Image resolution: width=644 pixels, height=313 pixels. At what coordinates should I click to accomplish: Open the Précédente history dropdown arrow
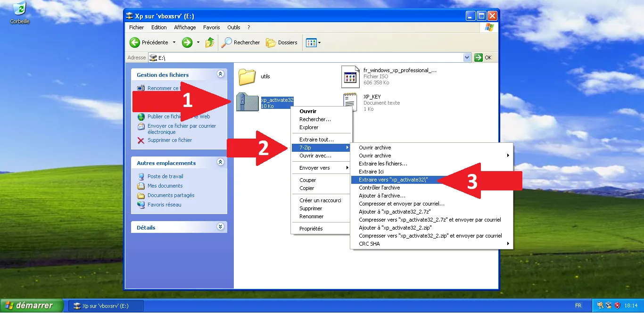click(x=174, y=42)
